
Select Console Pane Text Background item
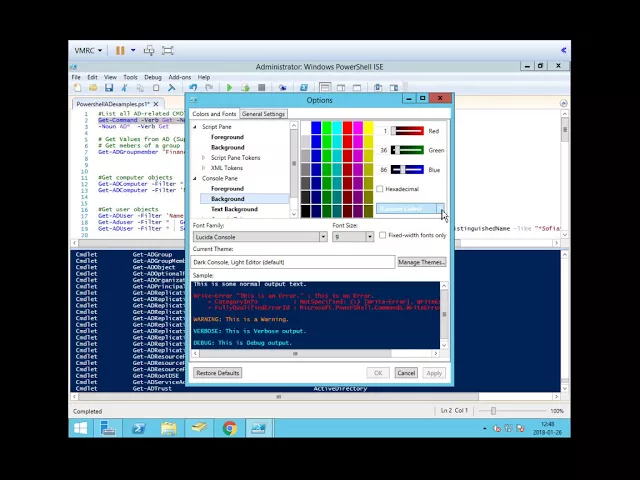pyautogui.click(x=234, y=209)
